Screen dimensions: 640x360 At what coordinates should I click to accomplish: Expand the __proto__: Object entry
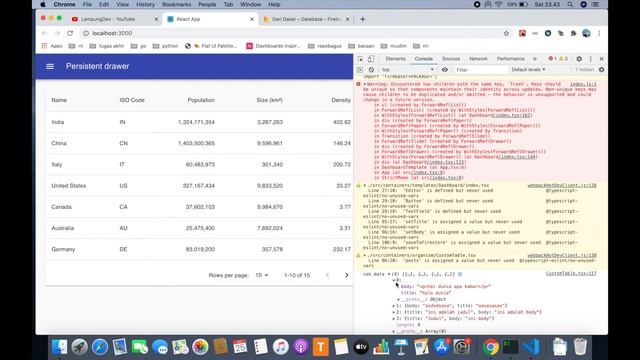click(x=399, y=300)
